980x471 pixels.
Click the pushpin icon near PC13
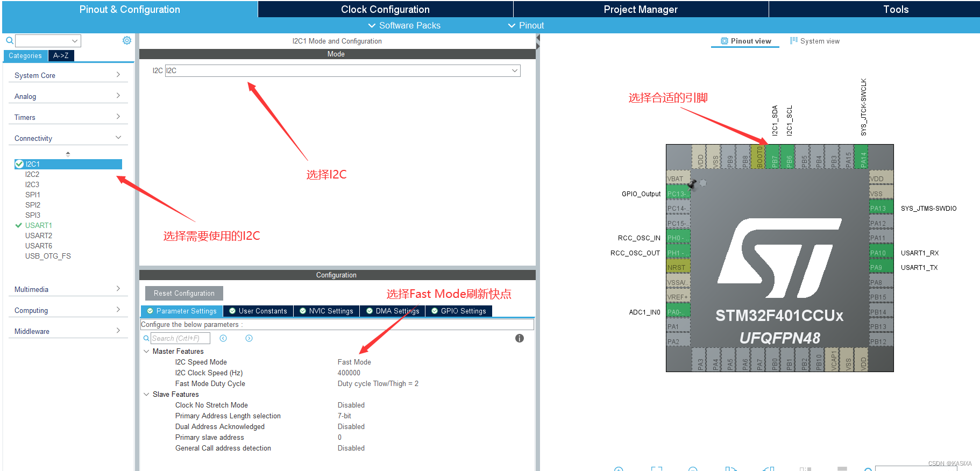(x=692, y=184)
